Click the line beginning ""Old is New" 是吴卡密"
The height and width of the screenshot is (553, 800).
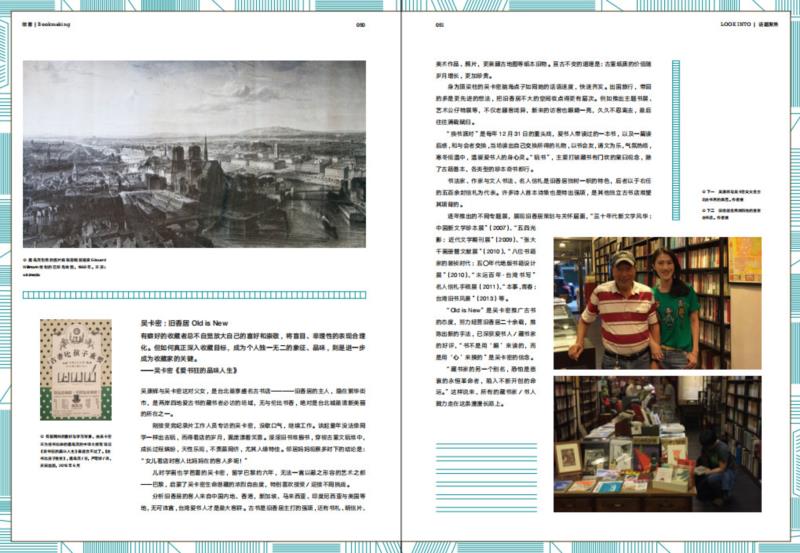pos(490,310)
